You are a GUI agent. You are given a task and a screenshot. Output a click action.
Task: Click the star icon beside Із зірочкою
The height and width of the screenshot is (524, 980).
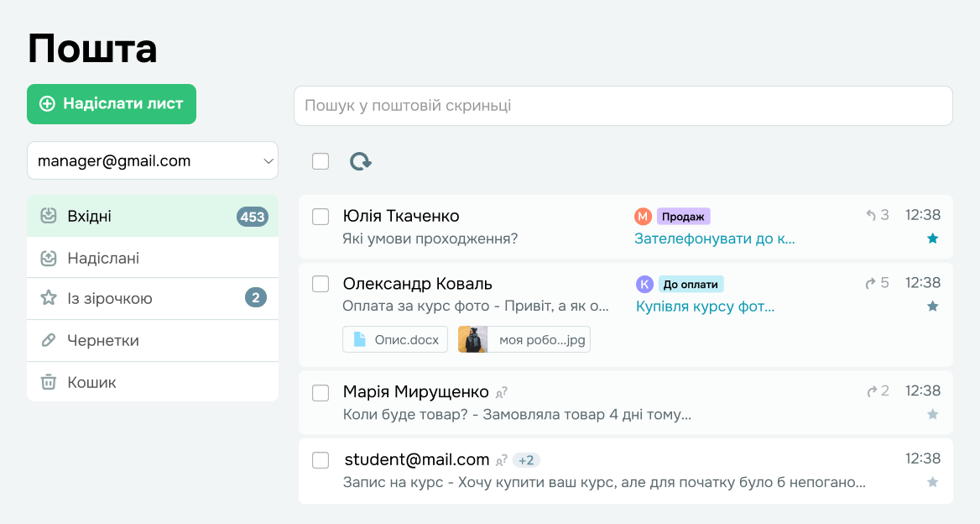48,297
